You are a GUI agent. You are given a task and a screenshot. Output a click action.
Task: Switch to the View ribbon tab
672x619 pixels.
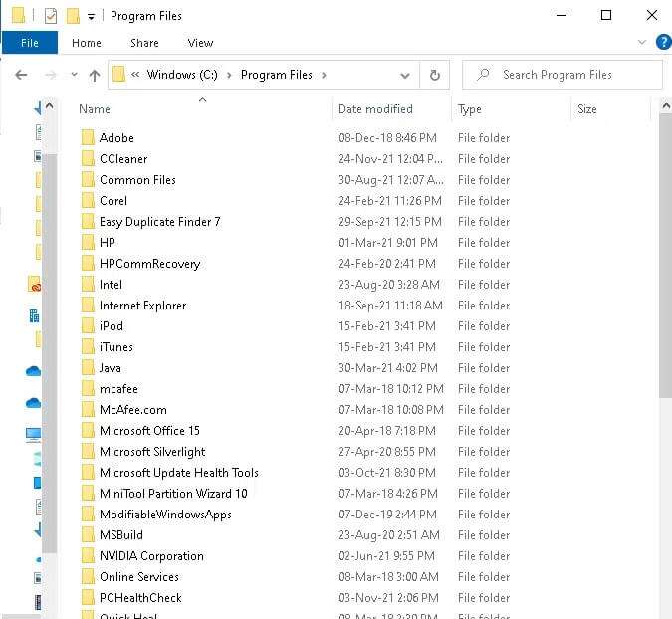(x=200, y=43)
